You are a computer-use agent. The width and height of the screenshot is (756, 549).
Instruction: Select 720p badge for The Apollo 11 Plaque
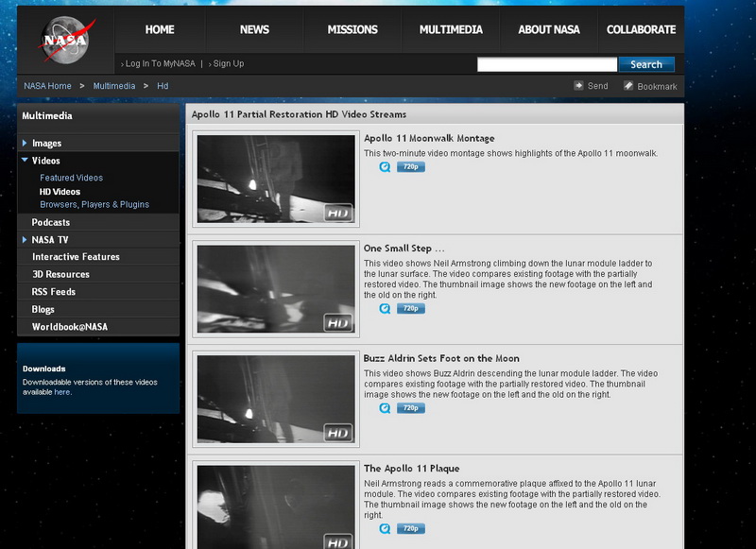pyautogui.click(x=411, y=529)
